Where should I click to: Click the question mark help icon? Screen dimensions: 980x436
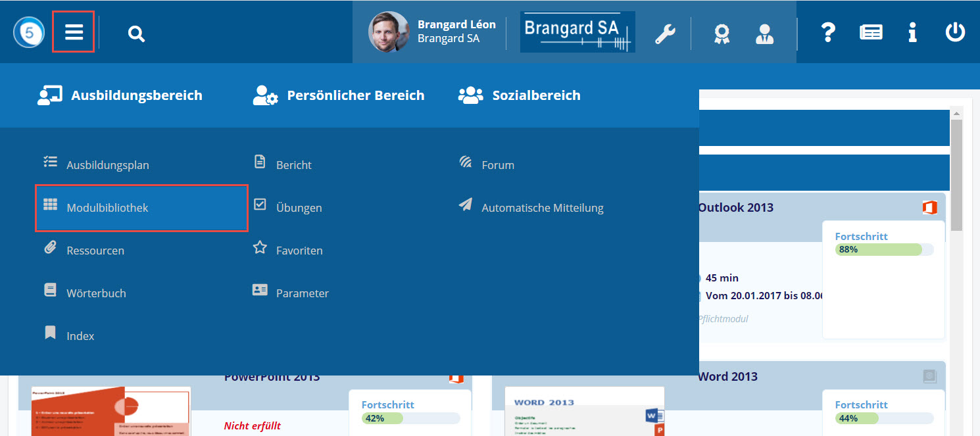pos(829,32)
